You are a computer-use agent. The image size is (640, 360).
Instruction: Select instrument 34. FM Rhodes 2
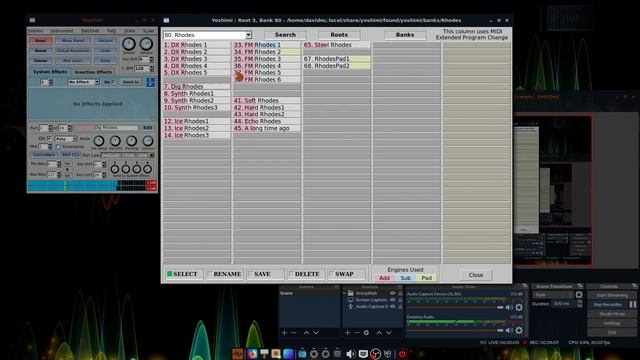pyautogui.click(x=267, y=52)
